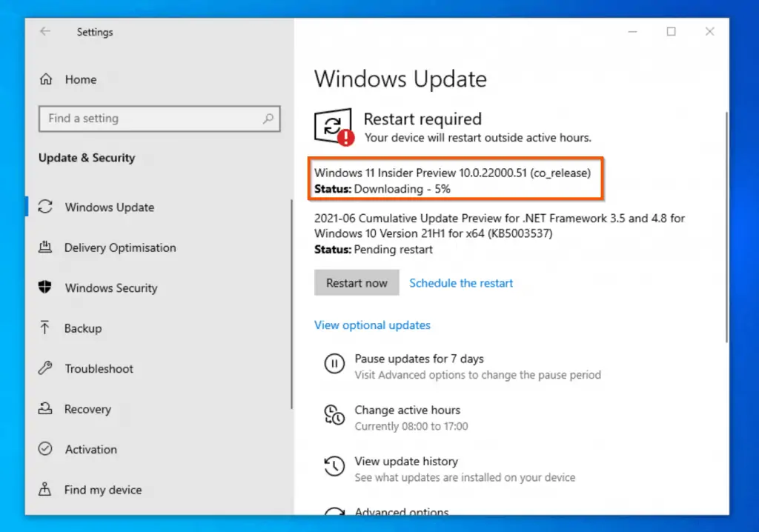
Task: Click the Update & Security heading
Action: (x=87, y=158)
